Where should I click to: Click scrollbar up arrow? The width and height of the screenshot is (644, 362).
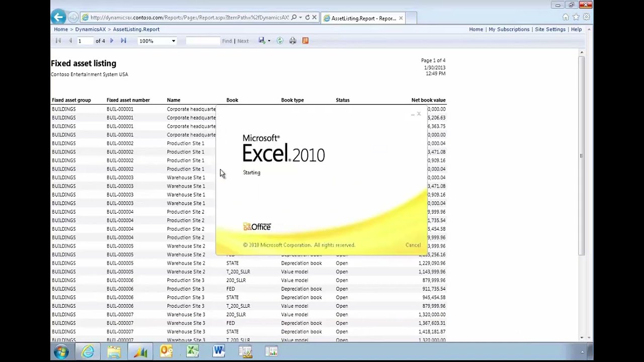(x=581, y=52)
